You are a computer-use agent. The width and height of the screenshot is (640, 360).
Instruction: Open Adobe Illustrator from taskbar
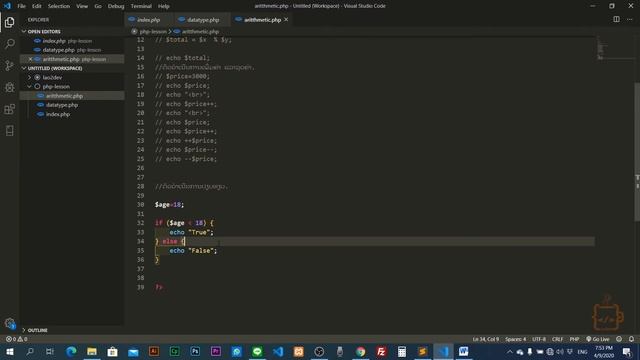pyautogui.click(x=154, y=351)
